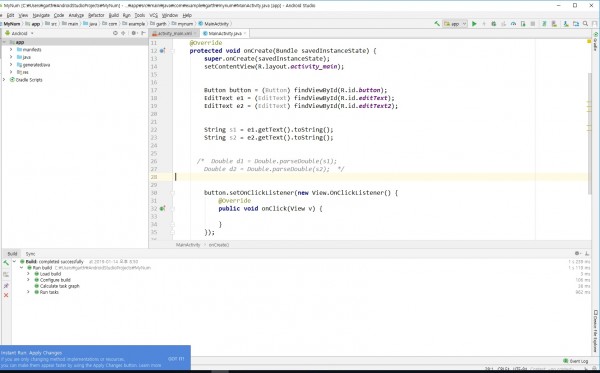This screenshot has width=600, height=373.
Task: Switch to the Sync tab in Build panel
Action: [x=30, y=254]
